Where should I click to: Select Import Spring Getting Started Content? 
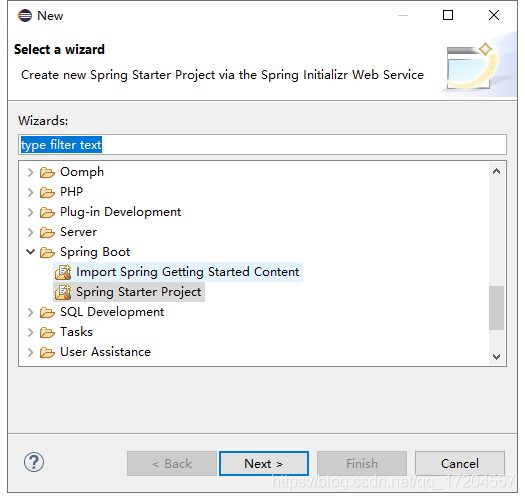(188, 272)
